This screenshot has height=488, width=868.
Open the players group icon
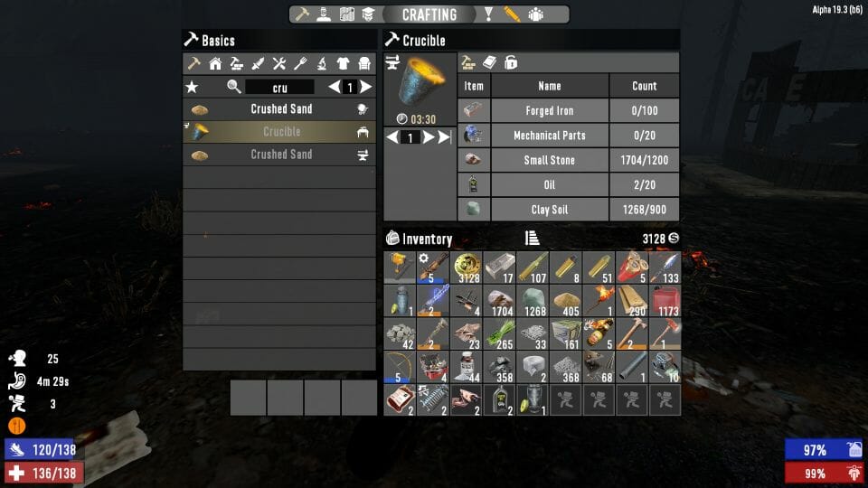536,14
